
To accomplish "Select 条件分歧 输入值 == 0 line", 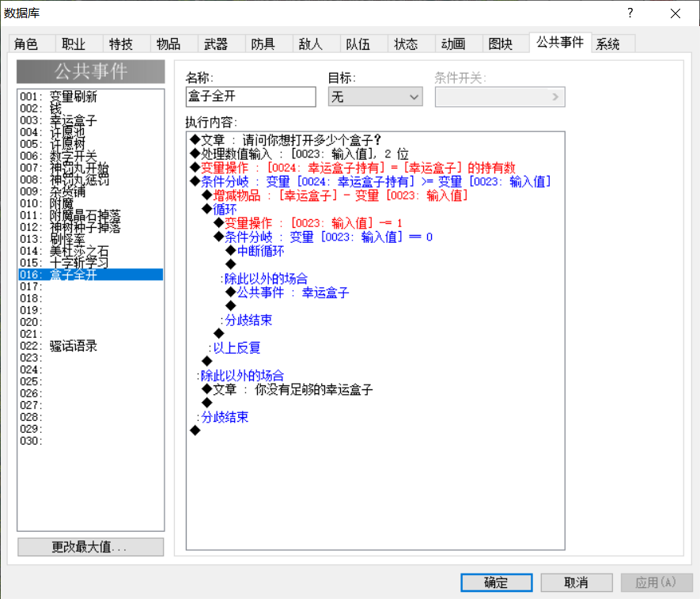I will pos(324,237).
